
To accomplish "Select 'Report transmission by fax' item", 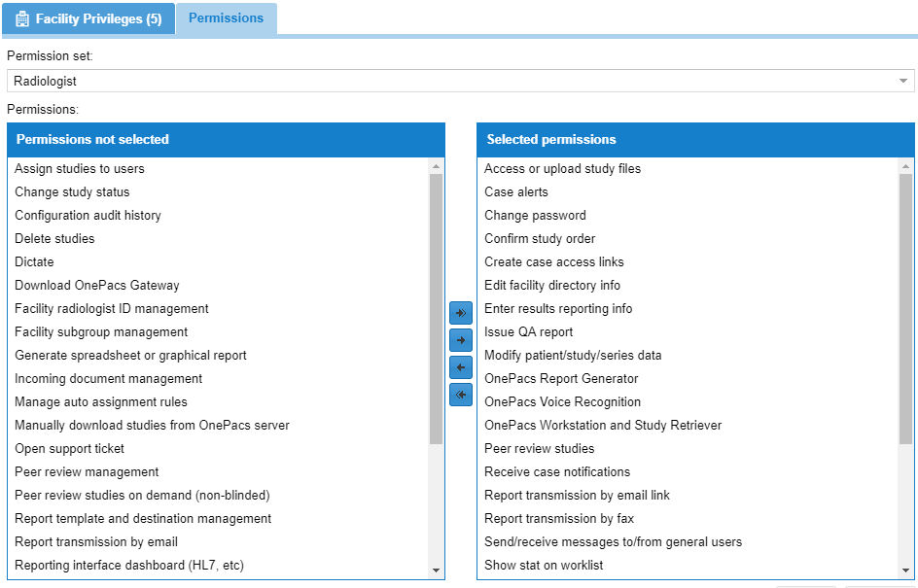I will [x=559, y=519].
